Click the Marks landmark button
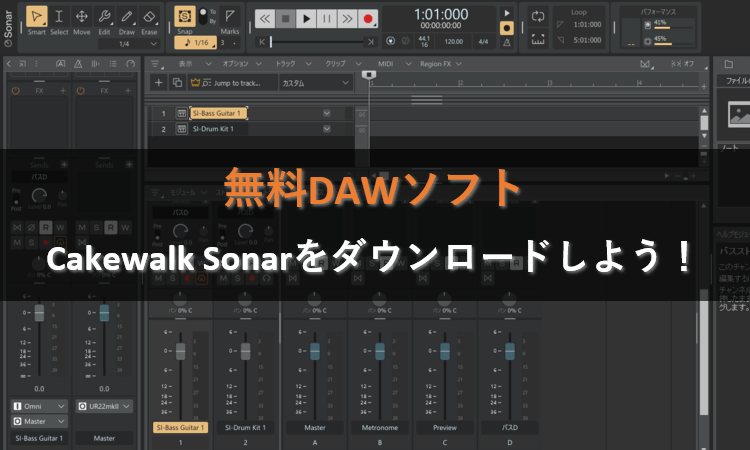 click(230, 17)
